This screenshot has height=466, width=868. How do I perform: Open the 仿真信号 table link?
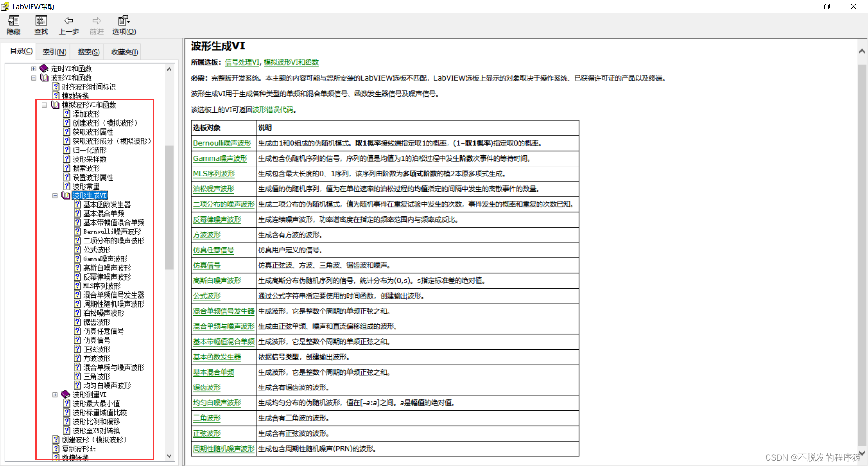tap(207, 266)
